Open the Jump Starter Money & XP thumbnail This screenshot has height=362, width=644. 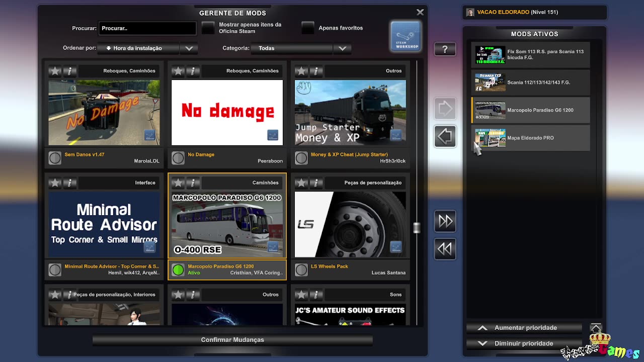pos(350,113)
